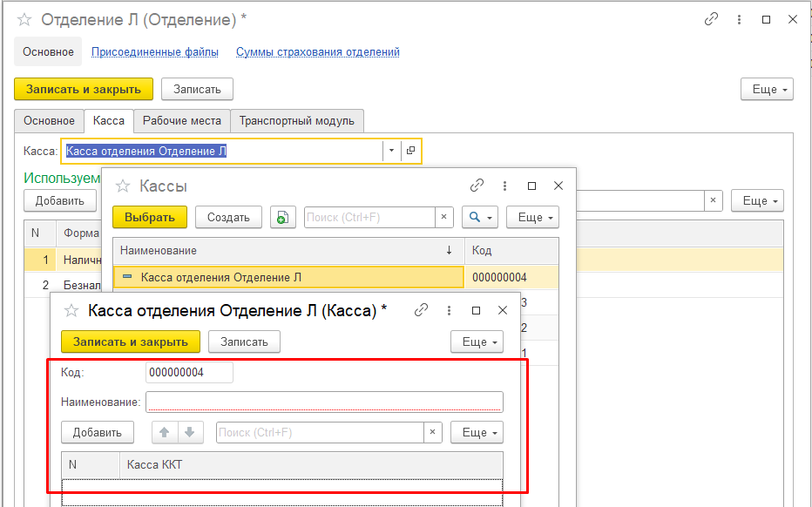Open the Еще menu beside Записать in Касса form
The width and height of the screenshot is (812, 507).
point(477,341)
